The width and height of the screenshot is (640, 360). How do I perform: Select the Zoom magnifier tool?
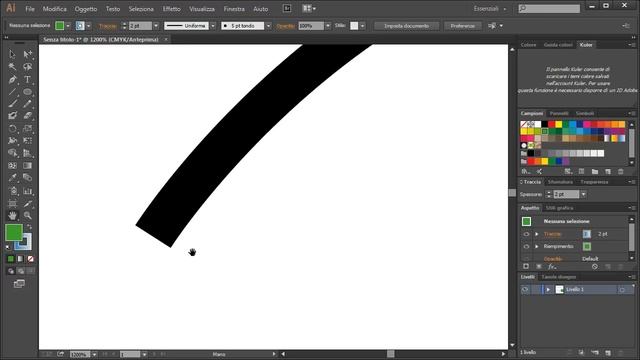point(27,216)
